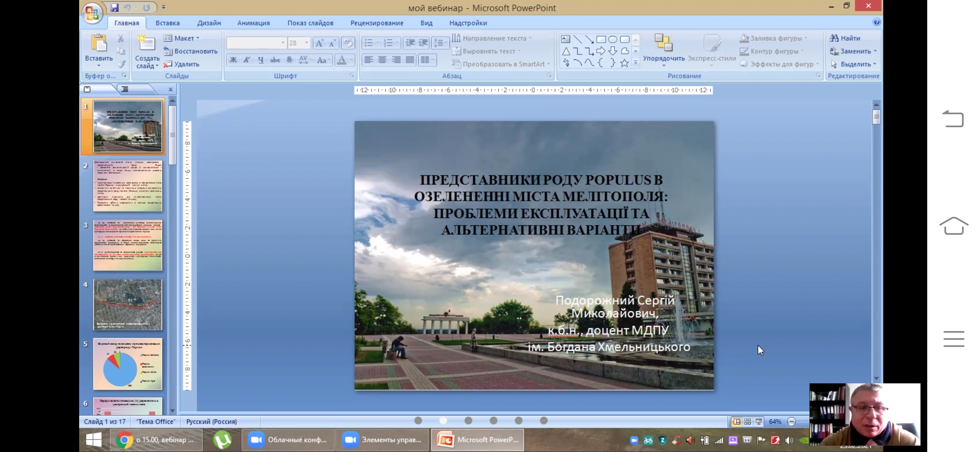Toggle bold formatting (Ж)
980x452 pixels.
(233, 60)
